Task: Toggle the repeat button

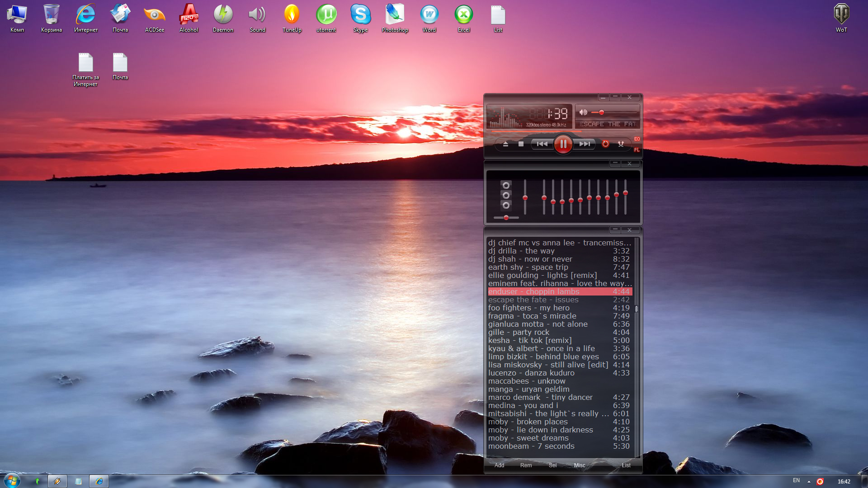Action: (x=605, y=144)
